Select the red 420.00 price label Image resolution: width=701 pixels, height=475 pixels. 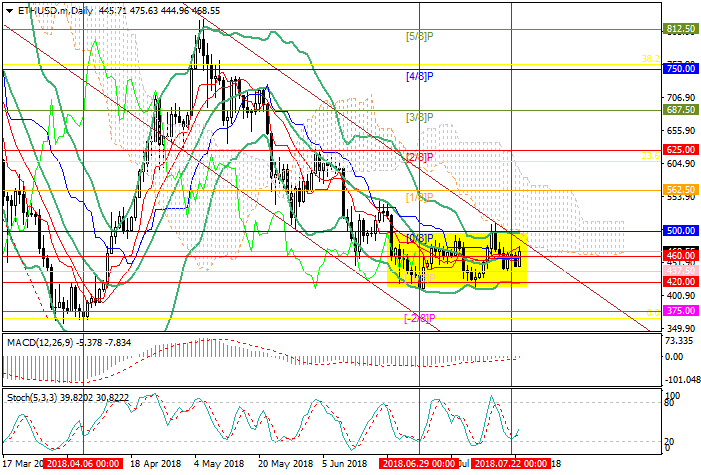tap(680, 282)
